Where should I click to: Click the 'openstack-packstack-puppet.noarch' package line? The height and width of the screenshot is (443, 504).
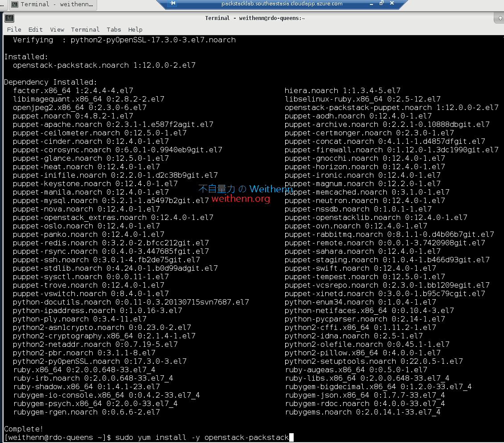[x=392, y=108]
